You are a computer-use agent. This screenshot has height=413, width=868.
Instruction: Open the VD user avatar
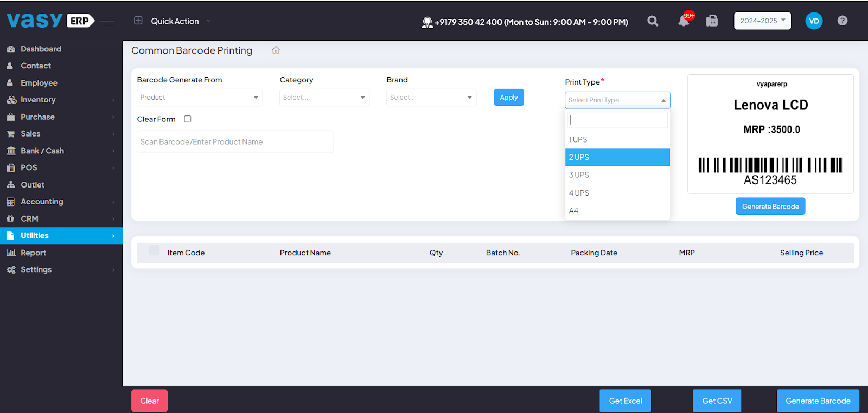point(814,21)
